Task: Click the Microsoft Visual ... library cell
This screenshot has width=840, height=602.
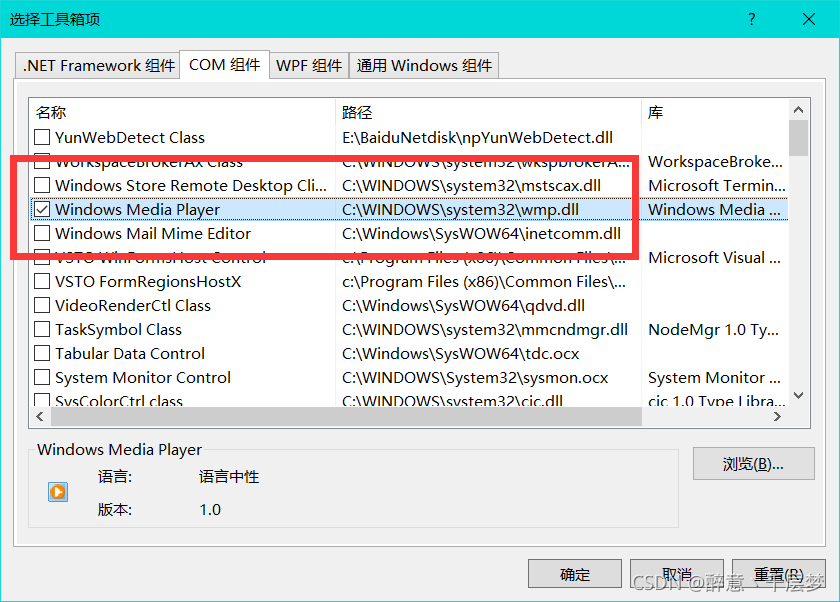Action: click(x=714, y=258)
